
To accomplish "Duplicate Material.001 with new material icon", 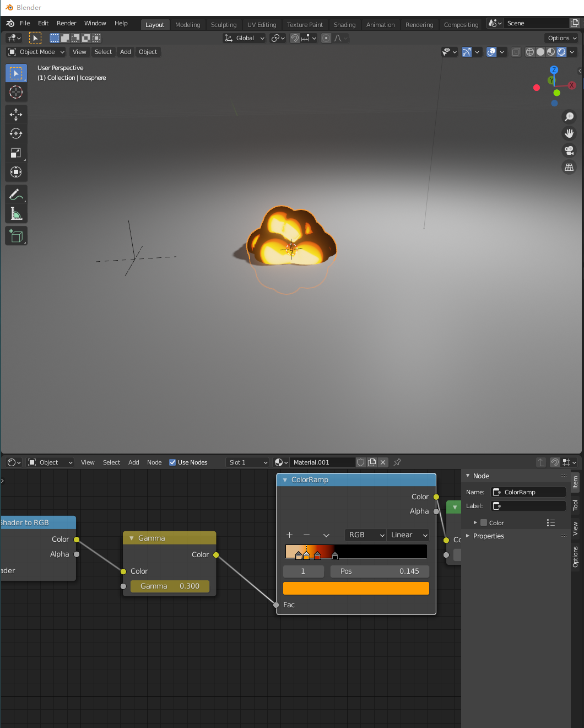I will click(x=372, y=462).
